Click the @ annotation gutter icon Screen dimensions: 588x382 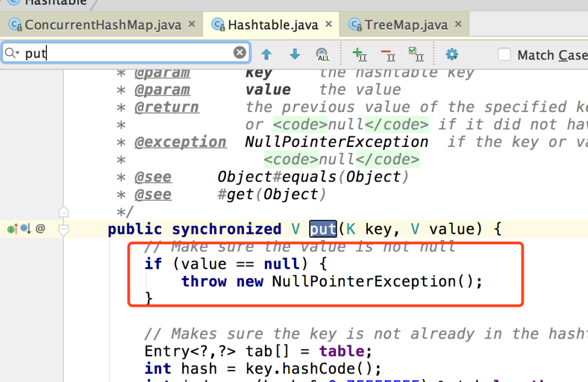click(40, 229)
